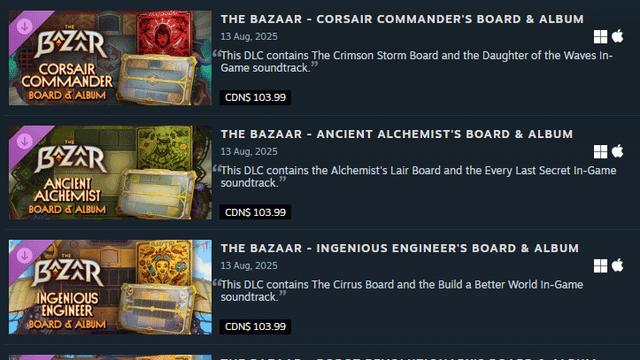Open the partially visible DLC listing at the bottom
The image size is (640, 360).
320,357
